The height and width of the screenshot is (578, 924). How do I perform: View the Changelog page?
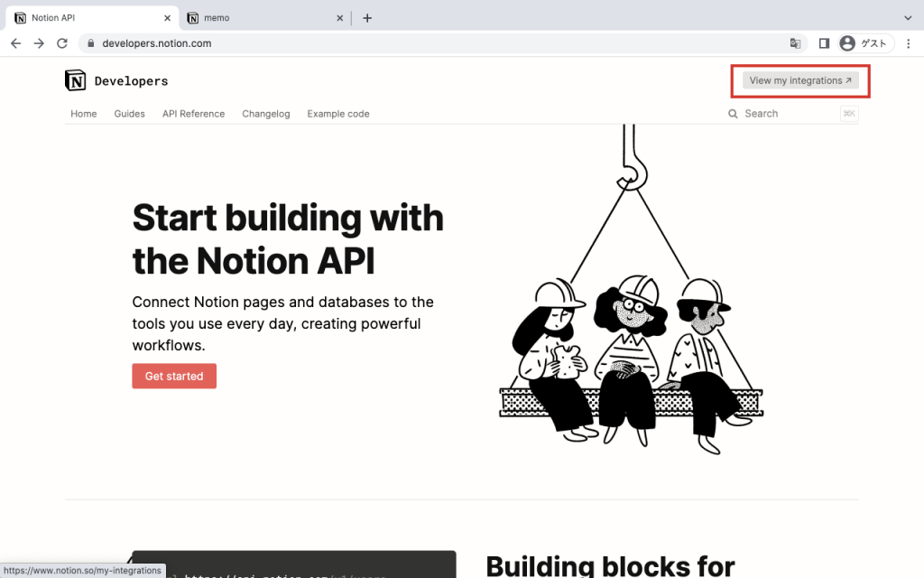pos(266,114)
